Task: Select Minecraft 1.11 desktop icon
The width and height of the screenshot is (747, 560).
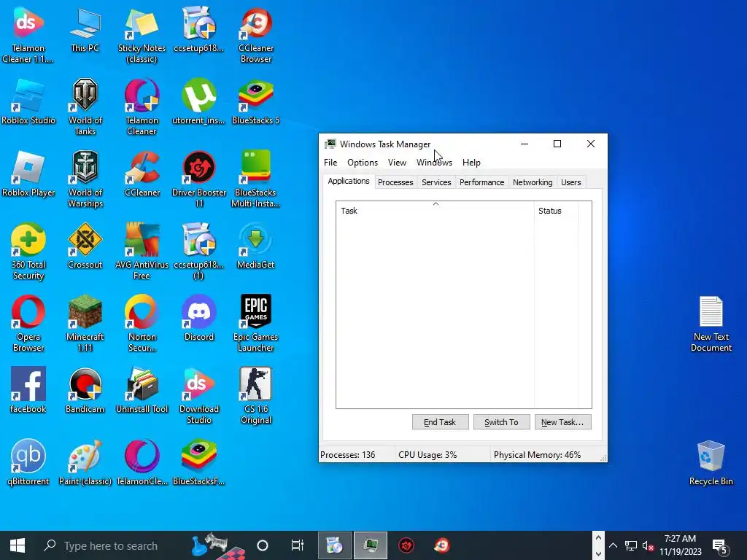Action: [x=85, y=323]
